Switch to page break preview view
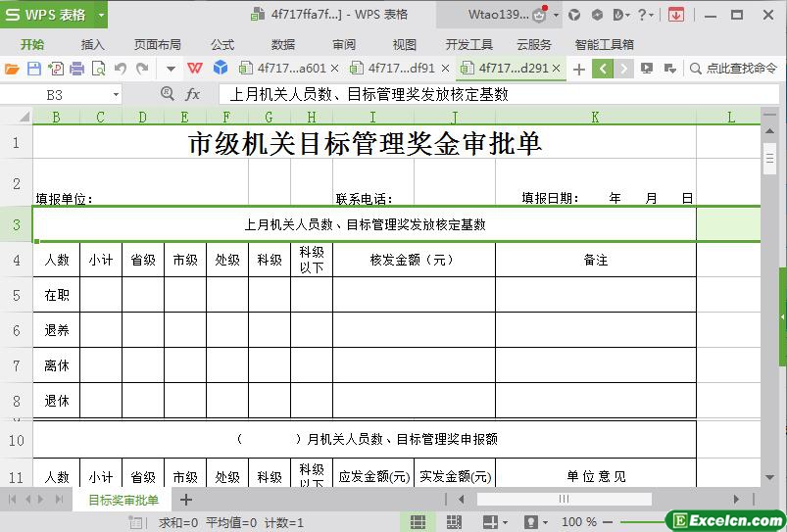 (454, 522)
